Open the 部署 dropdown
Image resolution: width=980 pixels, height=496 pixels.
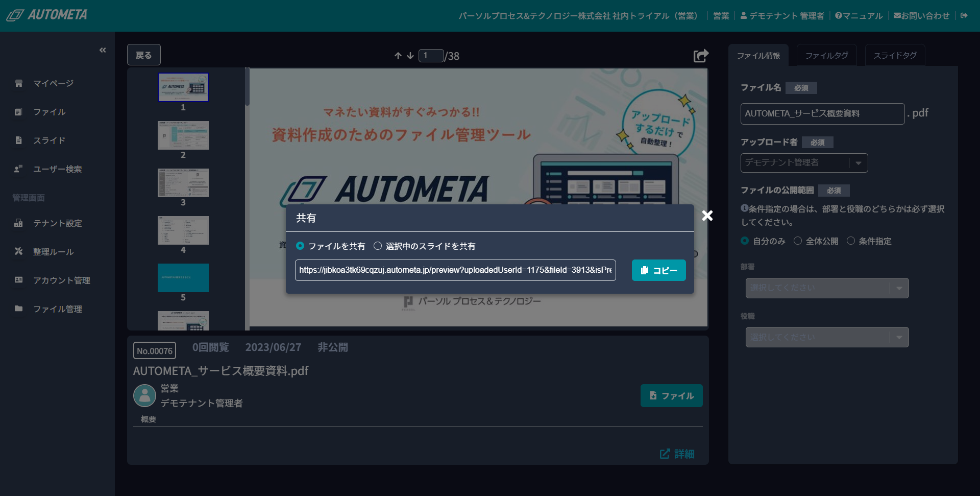point(827,288)
